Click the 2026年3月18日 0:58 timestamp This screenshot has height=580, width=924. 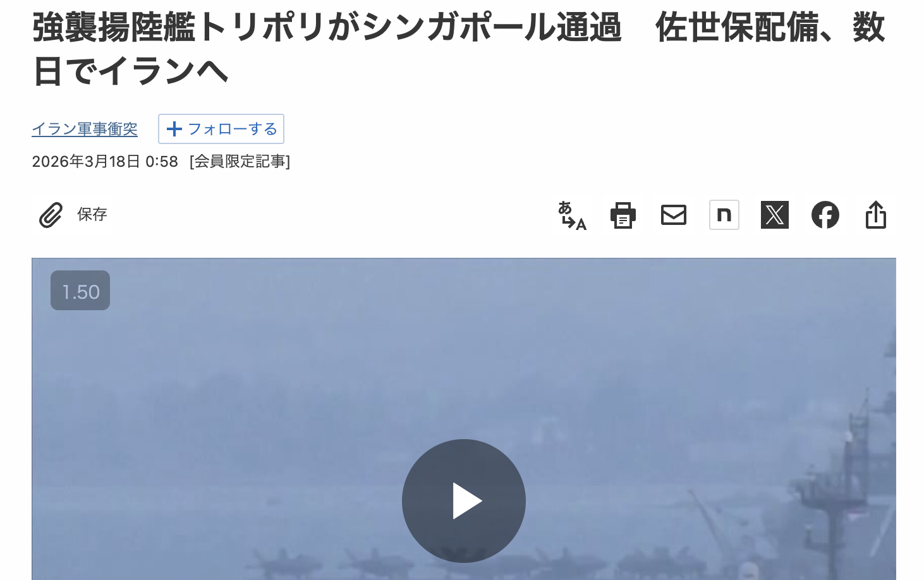coord(105,162)
